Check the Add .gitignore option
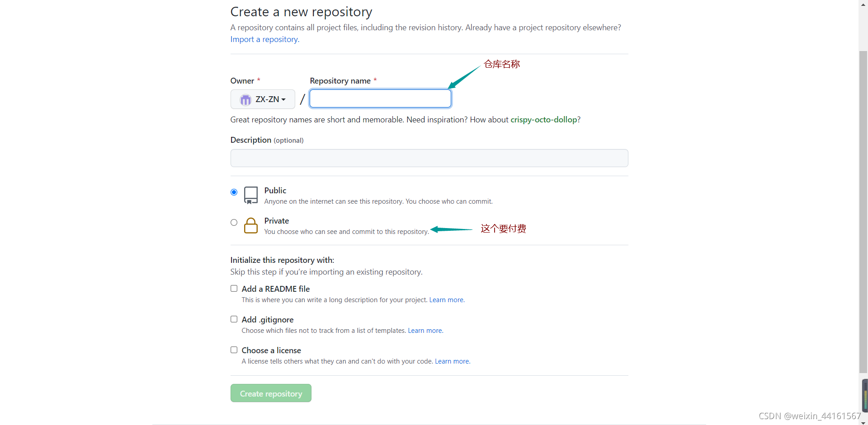The image size is (868, 425). point(234,319)
